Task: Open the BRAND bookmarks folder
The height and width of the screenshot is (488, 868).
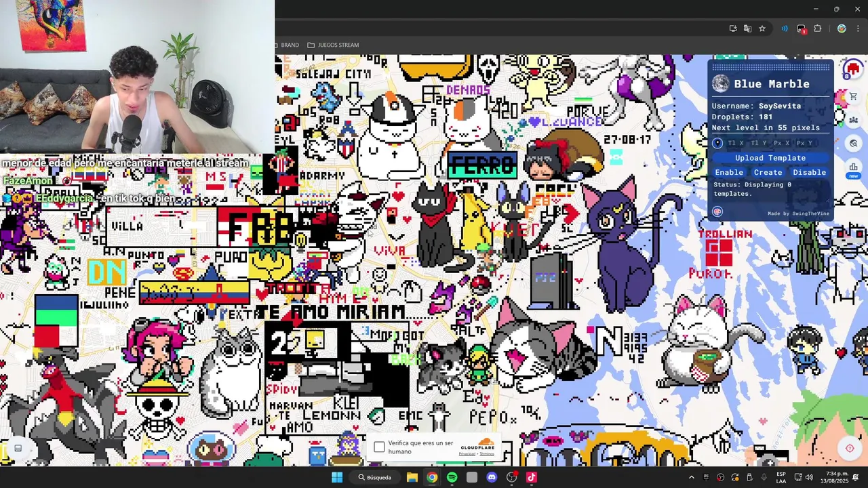Action: click(287, 45)
